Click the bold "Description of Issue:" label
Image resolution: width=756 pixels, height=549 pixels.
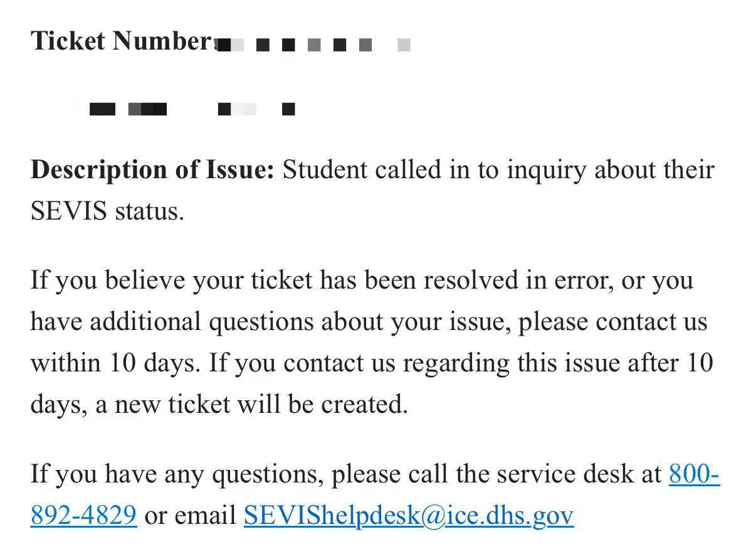click(x=152, y=170)
